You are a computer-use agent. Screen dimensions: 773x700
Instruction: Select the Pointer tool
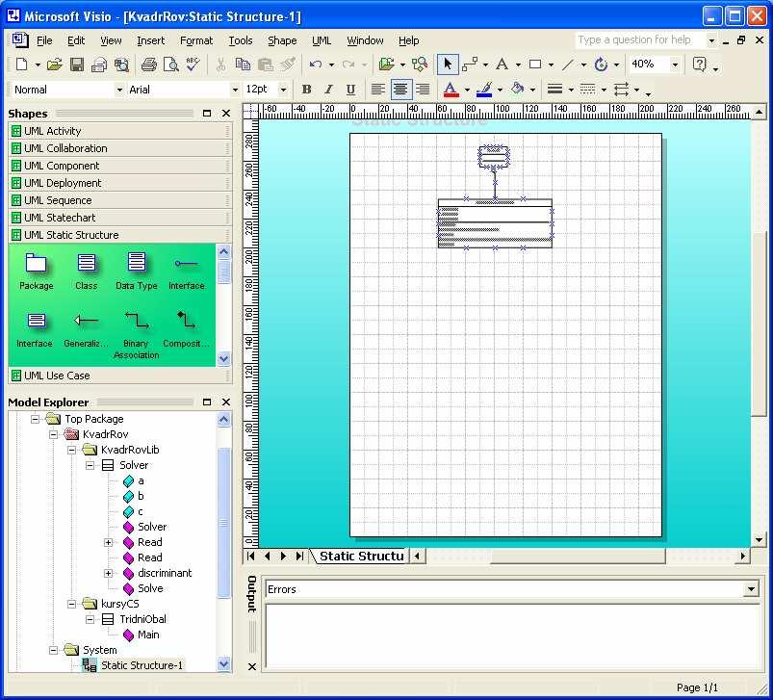(x=448, y=65)
